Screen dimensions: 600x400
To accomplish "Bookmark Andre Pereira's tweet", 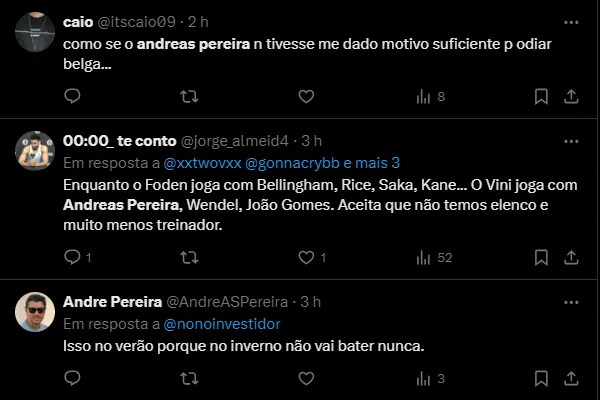I will (541, 378).
